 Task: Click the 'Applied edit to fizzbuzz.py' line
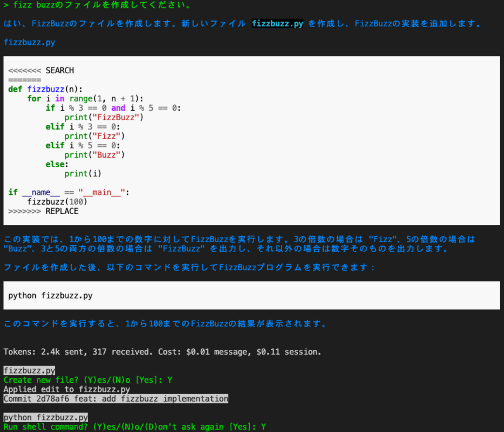[x=67, y=389]
